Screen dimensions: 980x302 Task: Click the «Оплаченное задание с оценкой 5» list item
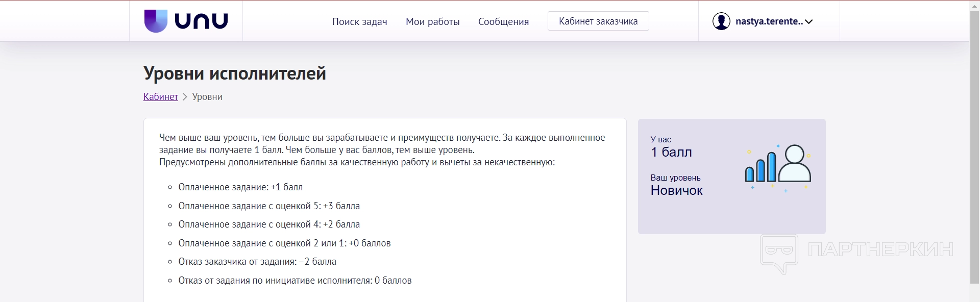[269, 206]
